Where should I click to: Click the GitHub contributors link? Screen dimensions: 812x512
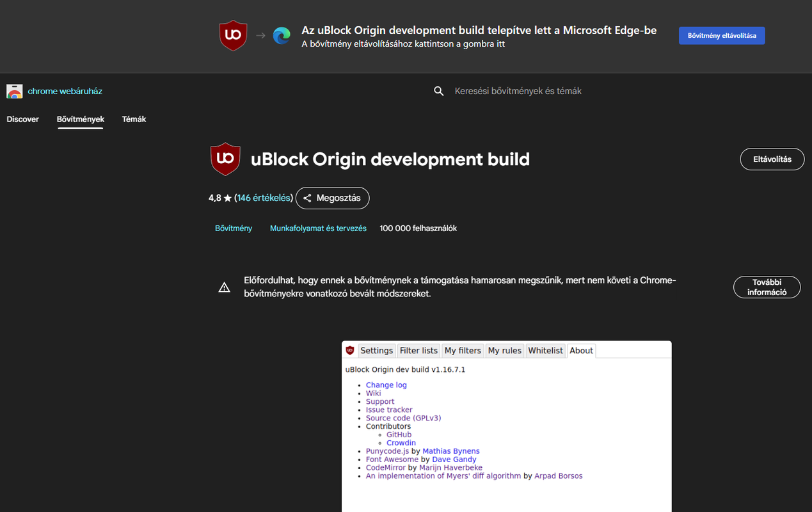[x=399, y=435]
